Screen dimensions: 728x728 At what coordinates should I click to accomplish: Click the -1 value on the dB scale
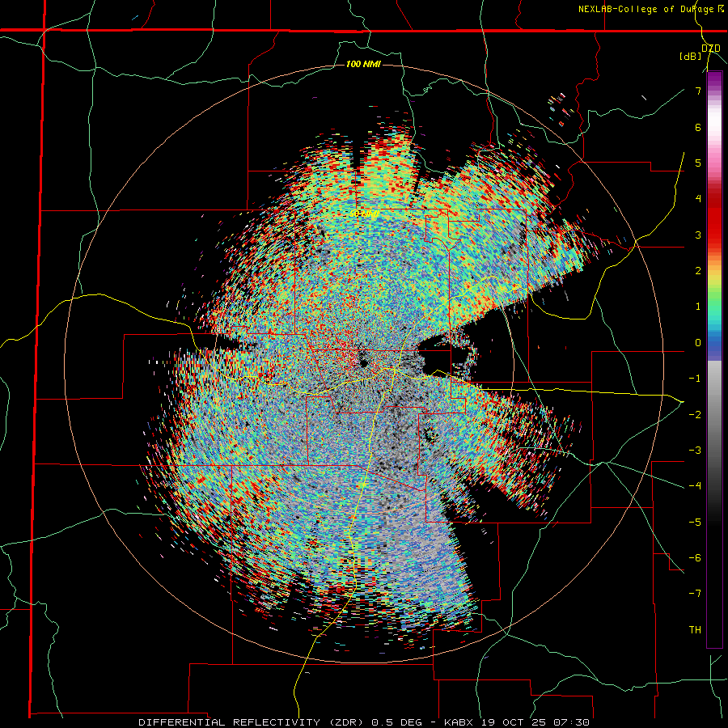pyautogui.click(x=695, y=379)
